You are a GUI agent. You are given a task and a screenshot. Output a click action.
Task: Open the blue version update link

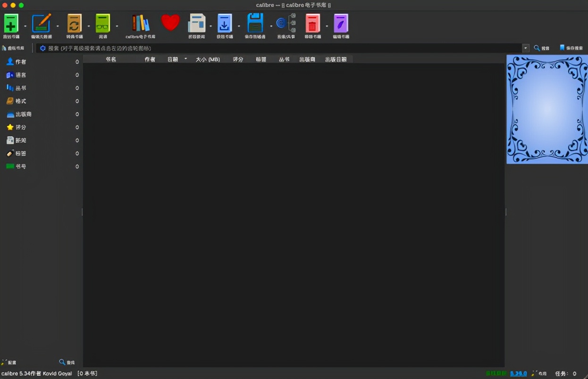click(518, 373)
